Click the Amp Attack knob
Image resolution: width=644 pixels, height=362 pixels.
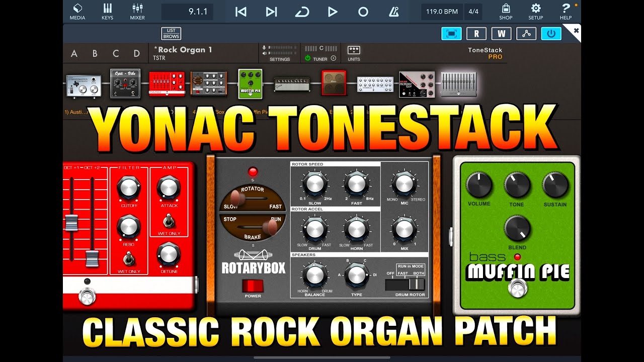pyautogui.click(x=169, y=188)
